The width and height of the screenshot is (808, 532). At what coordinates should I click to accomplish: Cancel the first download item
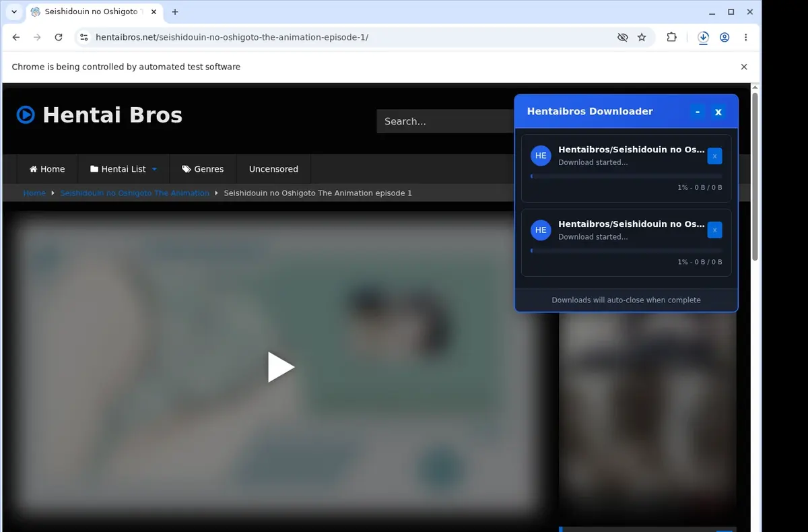pos(715,156)
